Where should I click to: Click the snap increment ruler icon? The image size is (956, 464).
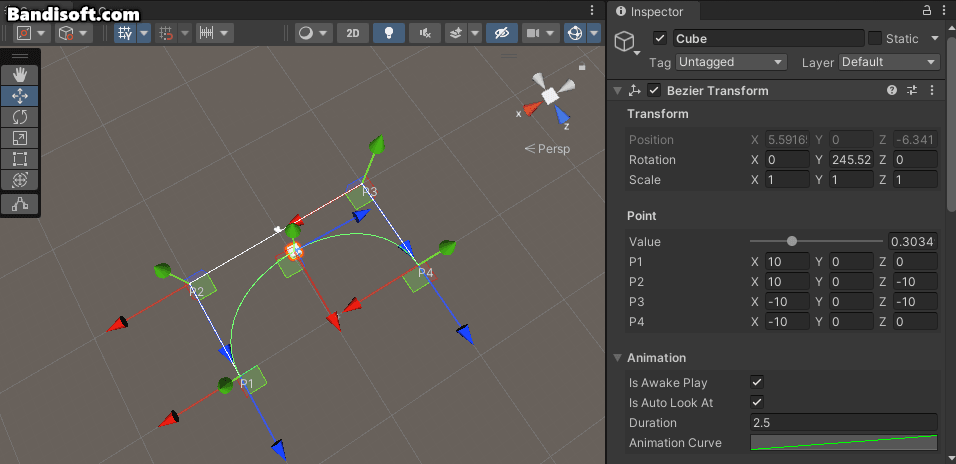click(207, 33)
